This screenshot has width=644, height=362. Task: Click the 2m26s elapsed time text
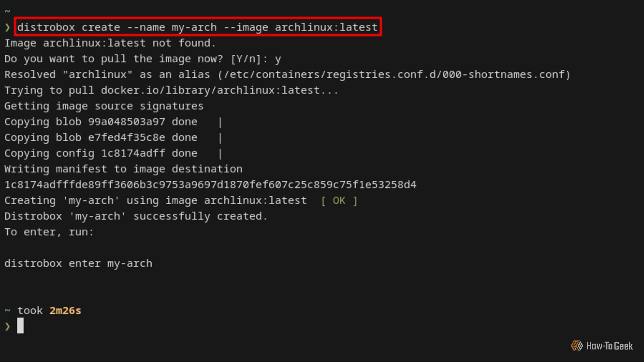[x=65, y=311]
